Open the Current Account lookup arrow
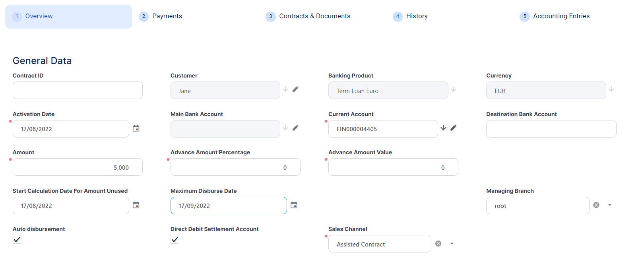The width and height of the screenshot is (644, 262). click(443, 128)
